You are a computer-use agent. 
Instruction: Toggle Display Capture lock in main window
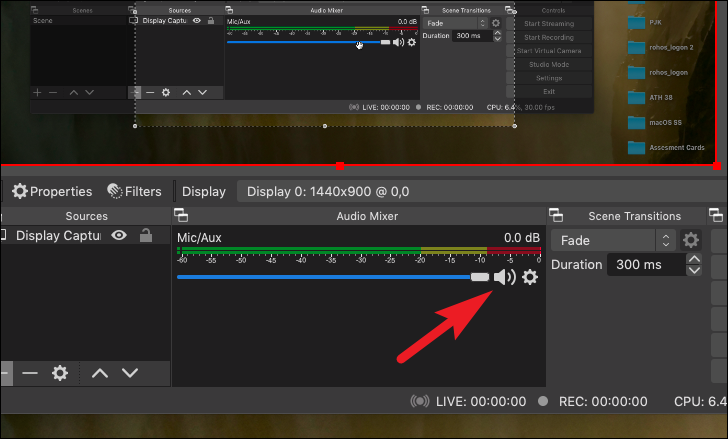[146, 235]
